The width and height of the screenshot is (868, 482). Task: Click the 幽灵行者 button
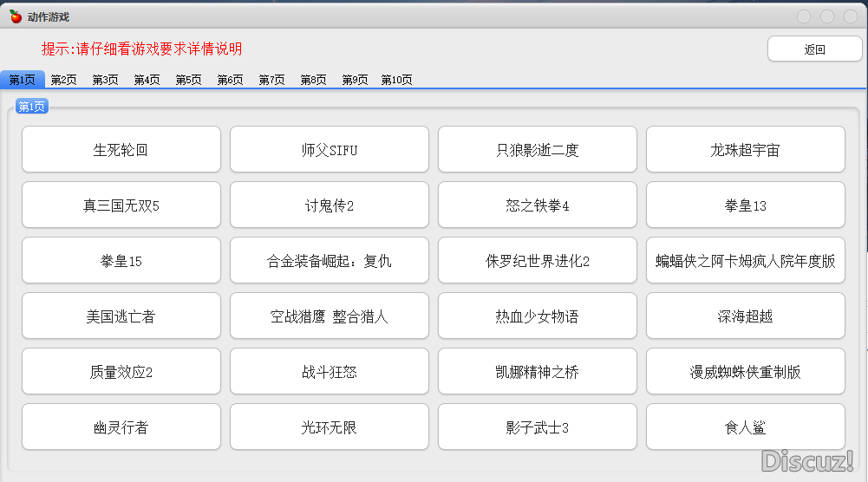[121, 427]
